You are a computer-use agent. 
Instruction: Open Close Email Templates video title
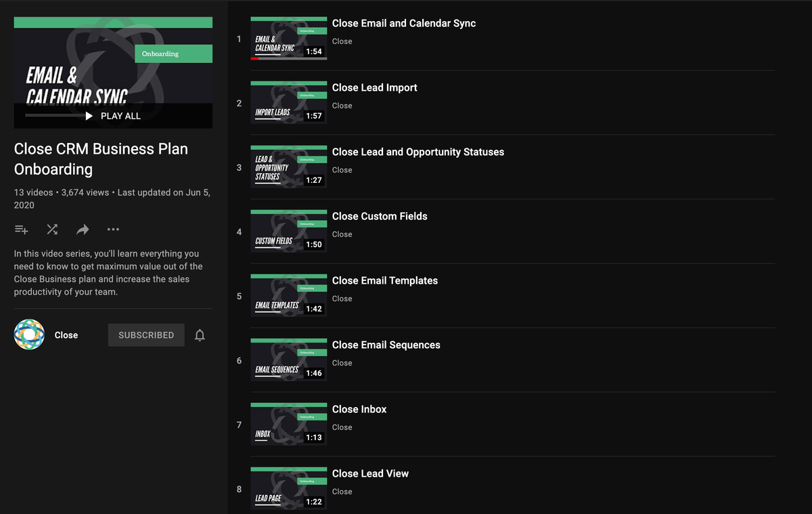385,280
